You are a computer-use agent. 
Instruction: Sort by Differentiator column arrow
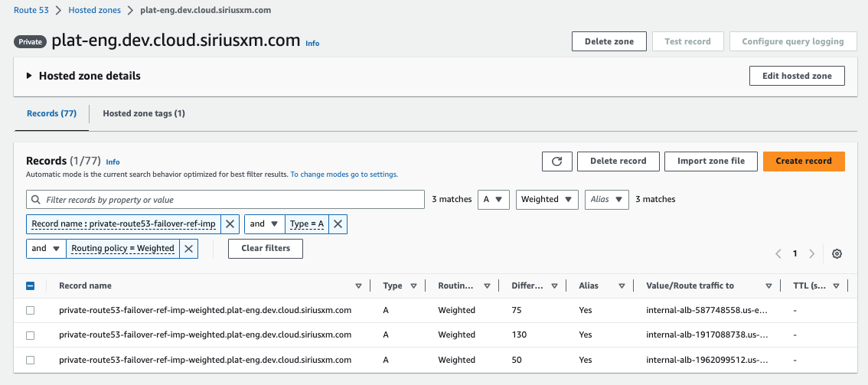coord(554,286)
